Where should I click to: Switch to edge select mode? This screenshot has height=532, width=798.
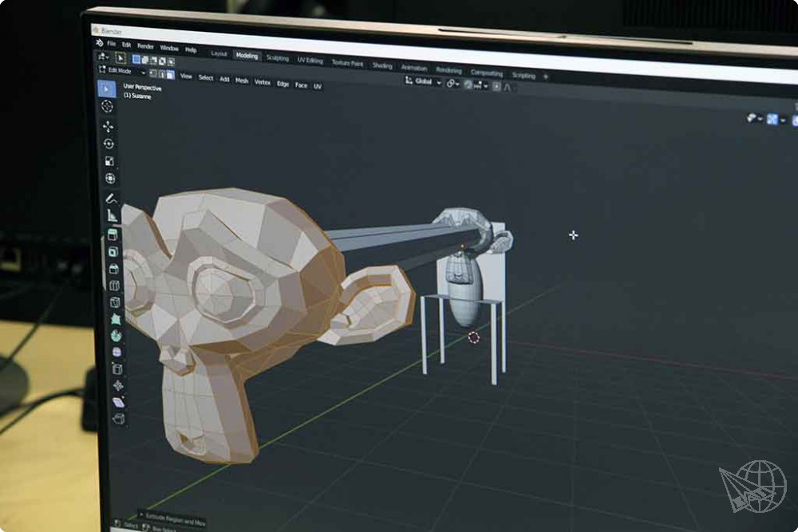(x=162, y=74)
